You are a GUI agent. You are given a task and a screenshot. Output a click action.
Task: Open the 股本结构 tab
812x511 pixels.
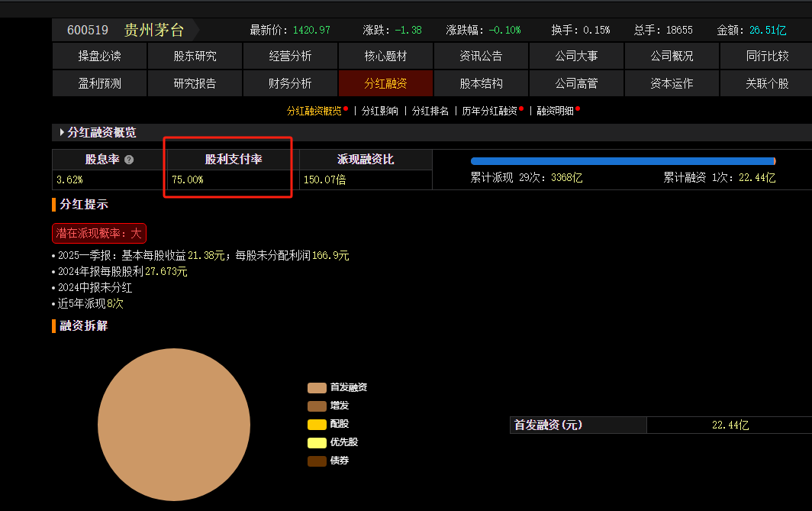(481, 83)
